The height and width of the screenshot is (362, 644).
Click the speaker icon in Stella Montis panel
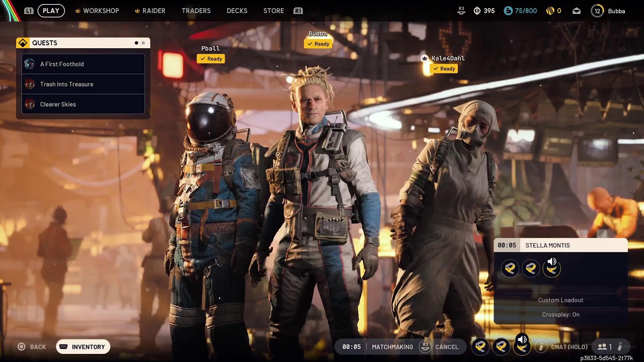click(552, 261)
